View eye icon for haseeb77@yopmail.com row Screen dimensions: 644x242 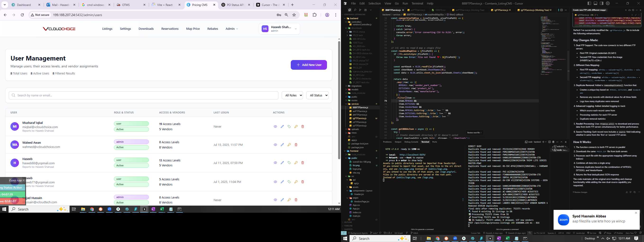(x=275, y=182)
